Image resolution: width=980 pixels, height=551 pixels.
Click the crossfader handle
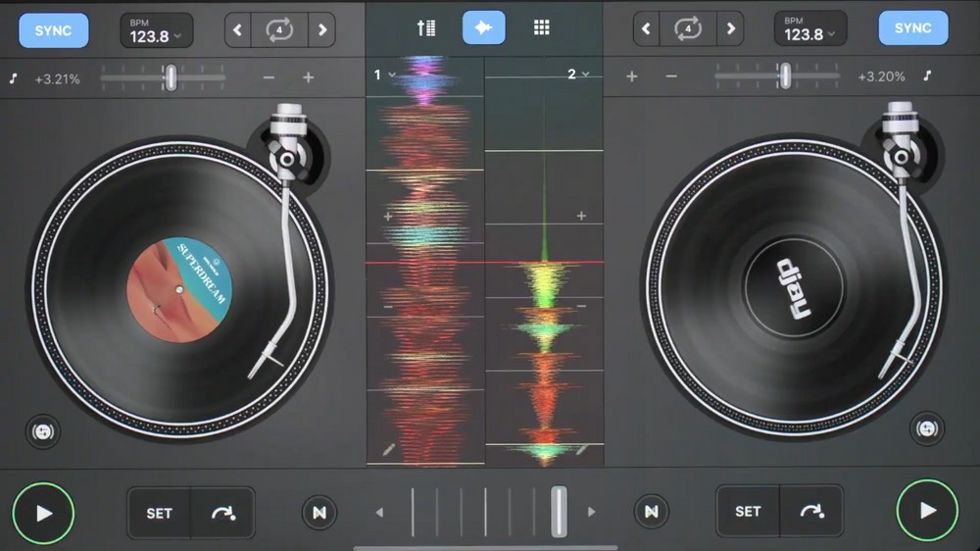click(559, 512)
